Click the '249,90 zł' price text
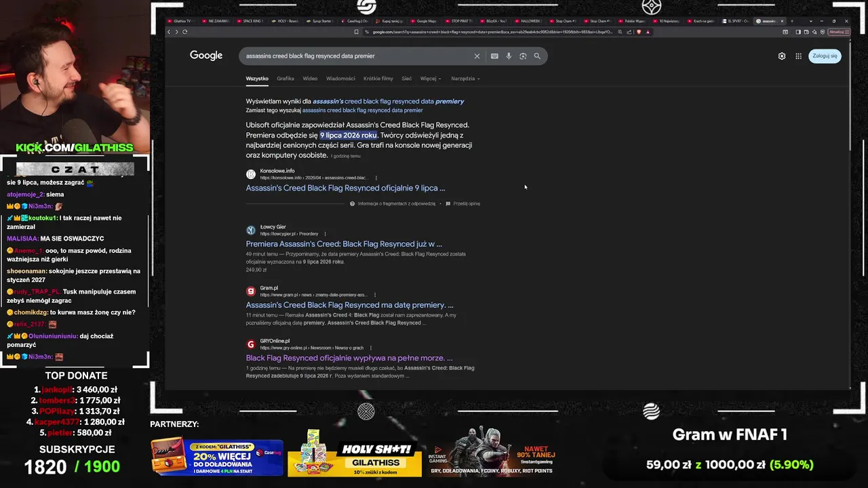Screen dimensions: 868x488 [256, 270]
